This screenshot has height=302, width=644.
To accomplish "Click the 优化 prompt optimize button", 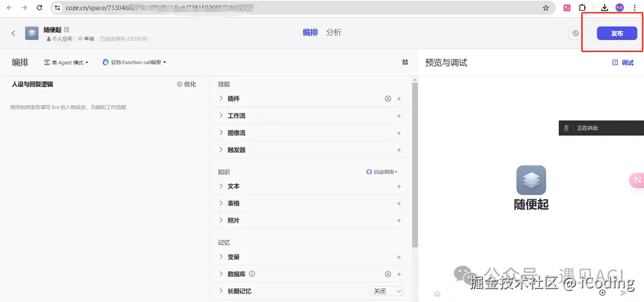I will pyautogui.click(x=187, y=84).
